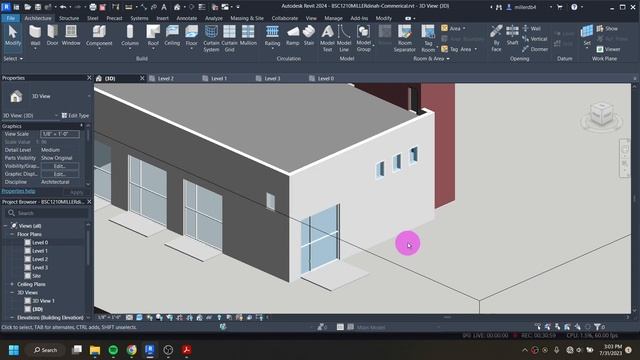Screen dimensions: 640x360
Task: Select the Model Line tool
Action: pyautogui.click(x=344, y=38)
